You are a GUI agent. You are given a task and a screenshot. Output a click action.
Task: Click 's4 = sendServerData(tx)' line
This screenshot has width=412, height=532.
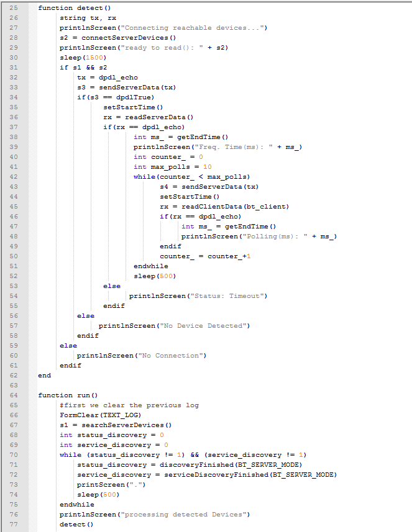coord(209,187)
